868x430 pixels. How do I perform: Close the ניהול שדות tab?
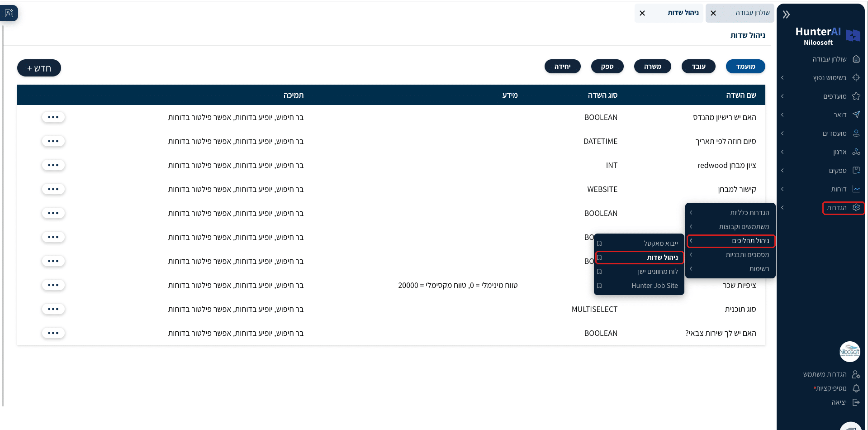[642, 13]
